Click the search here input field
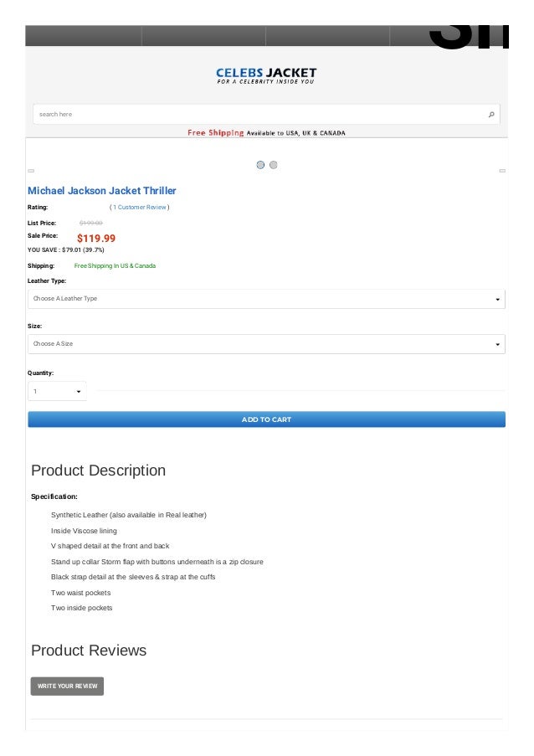 pos(266,114)
